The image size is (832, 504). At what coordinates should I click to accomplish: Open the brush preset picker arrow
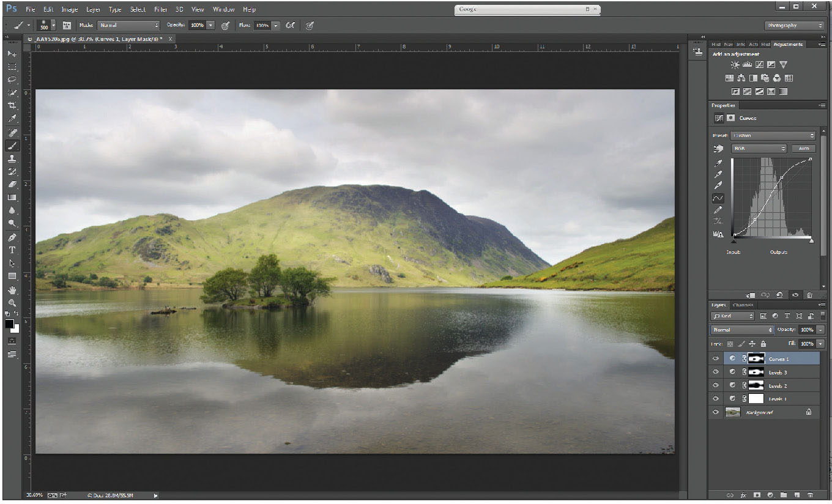click(x=53, y=26)
